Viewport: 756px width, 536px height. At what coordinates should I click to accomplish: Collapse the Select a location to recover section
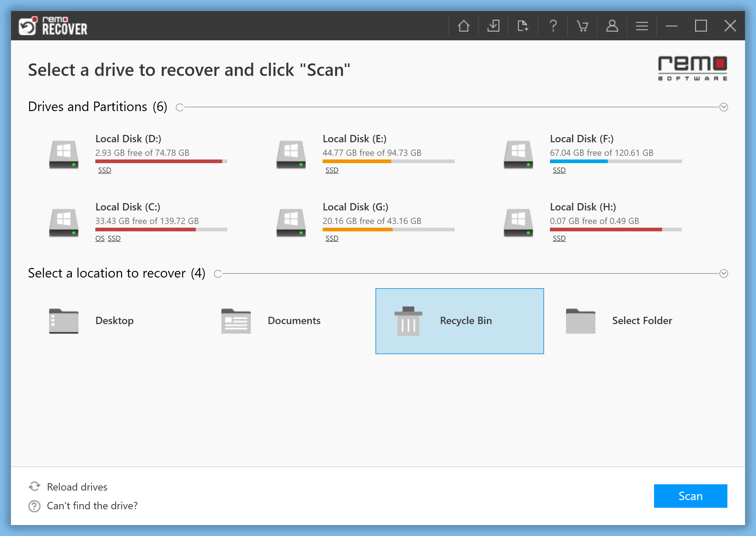pos(724,273)
